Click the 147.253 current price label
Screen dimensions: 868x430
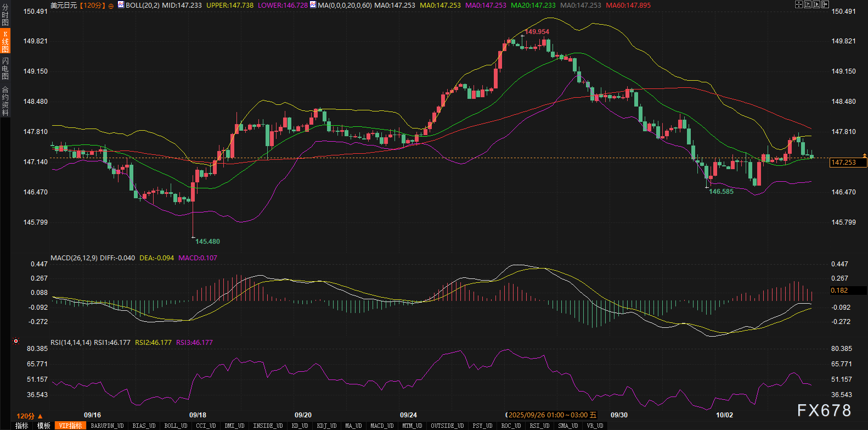pos(843,163)
